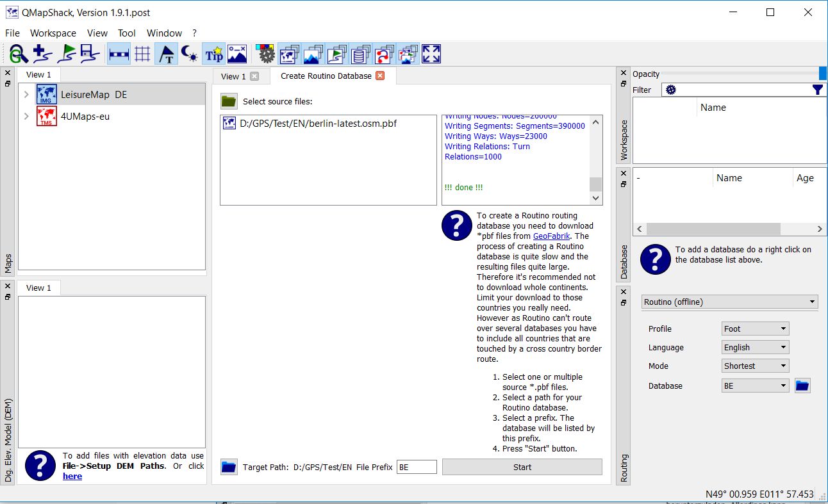The image size is (828, 504).
Task: Switch to the center View 1 tab
Action: [x=234, y=76]
